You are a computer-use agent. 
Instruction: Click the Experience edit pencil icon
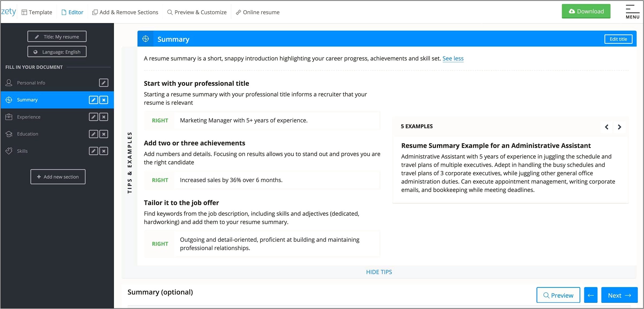[x=94, y=117]
